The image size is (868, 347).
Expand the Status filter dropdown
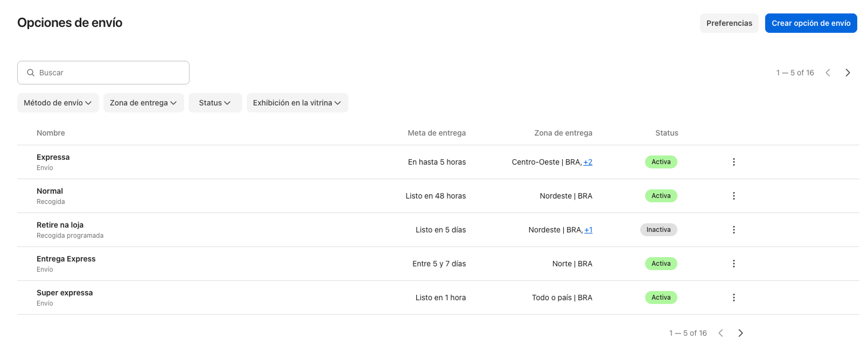pos(215,103)
